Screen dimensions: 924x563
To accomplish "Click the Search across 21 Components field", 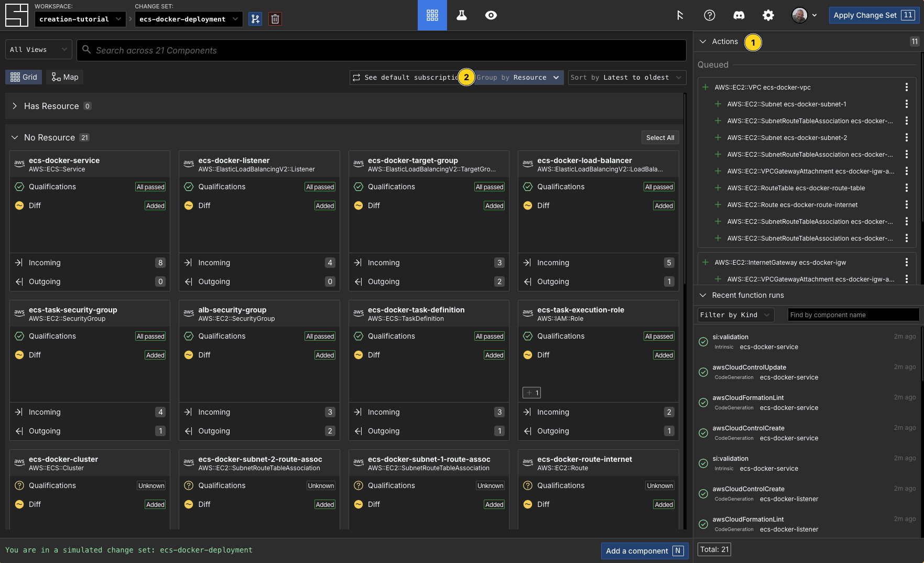I will tap(382, 50).
